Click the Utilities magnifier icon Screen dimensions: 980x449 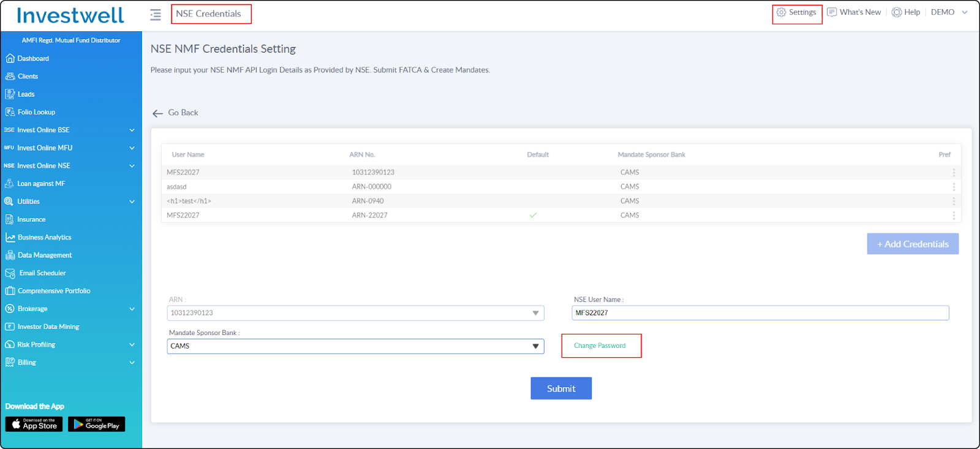coord(9,202)
